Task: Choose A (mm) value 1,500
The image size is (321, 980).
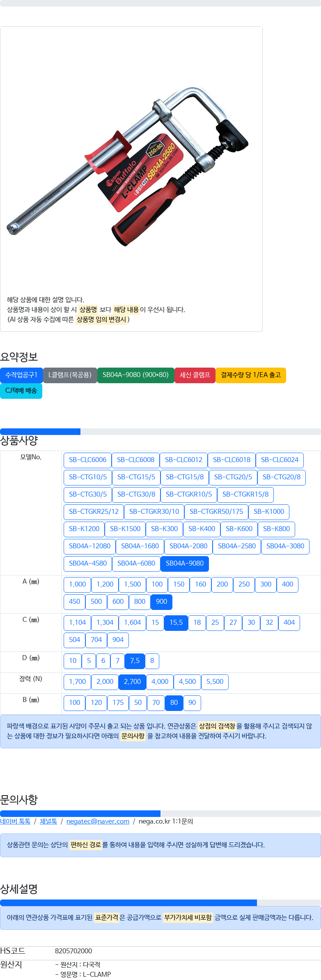Action: click(133, 584)
